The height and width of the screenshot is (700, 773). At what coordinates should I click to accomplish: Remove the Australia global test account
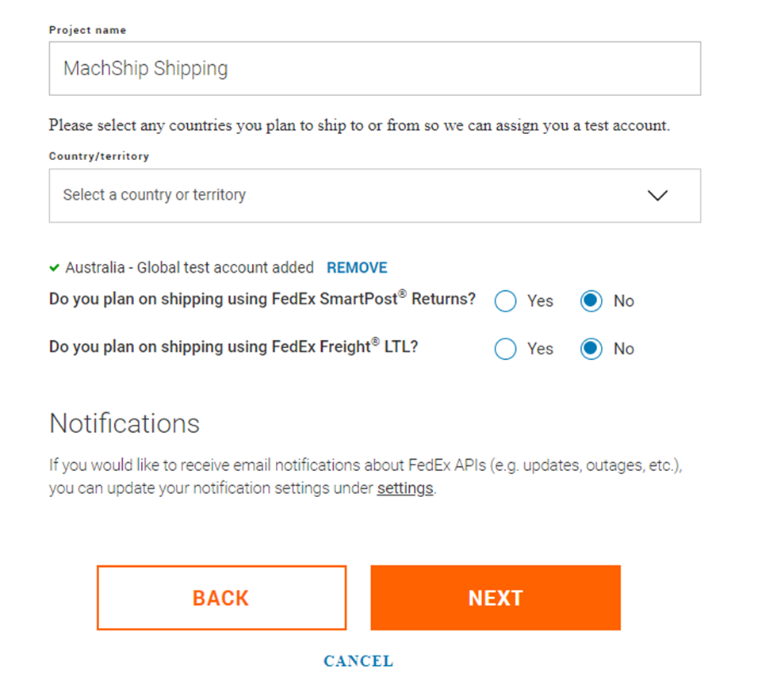(x=357, y=268)
